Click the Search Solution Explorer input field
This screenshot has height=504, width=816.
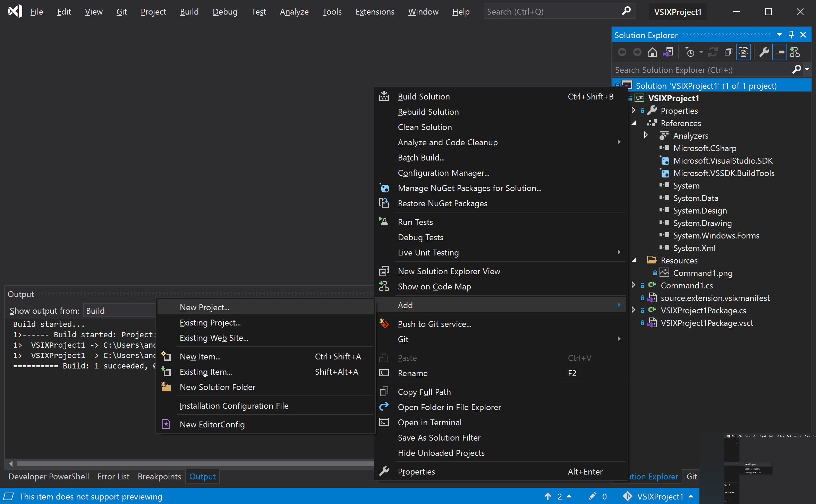(699, 70)
